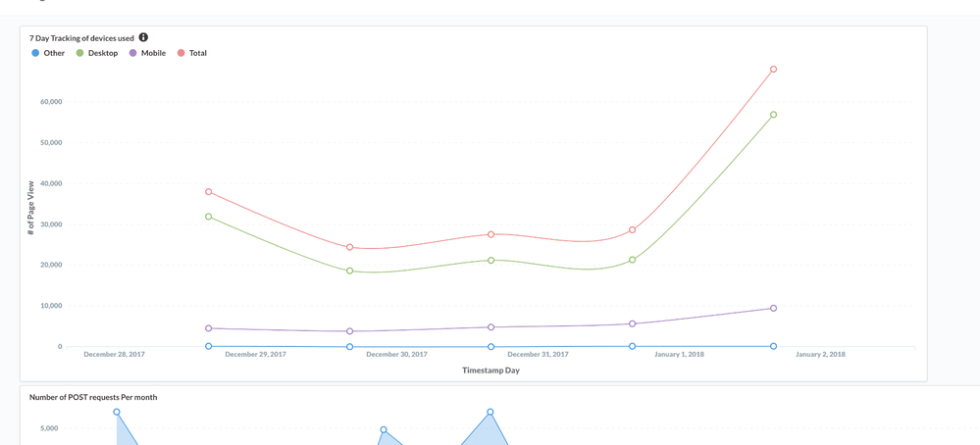The image size is (980, 445).
Task: Click the first green Desktop data point
Action: [209, 217]
